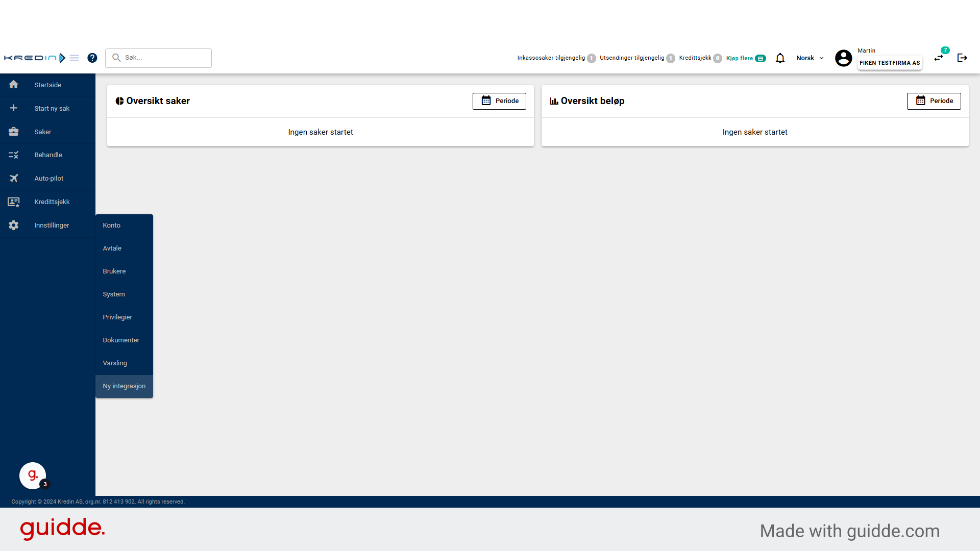Choose Ny integrasjon in settings submenu
Viewport: 980px width, 551px height.
pos(124,386)
